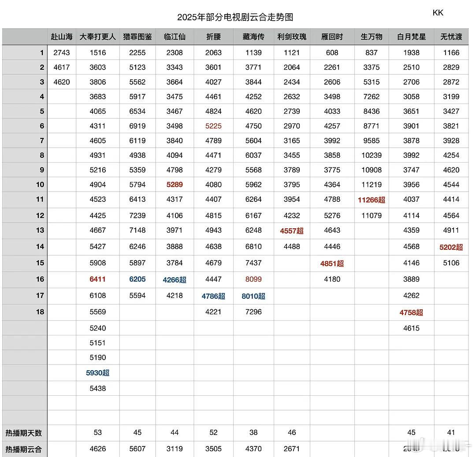
Task: Select the 无忧渡 column header
Action: click(451, 37)
